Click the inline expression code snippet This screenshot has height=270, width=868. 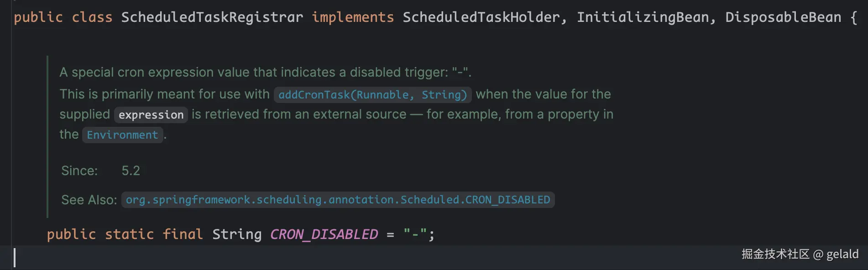coord(151,115)
